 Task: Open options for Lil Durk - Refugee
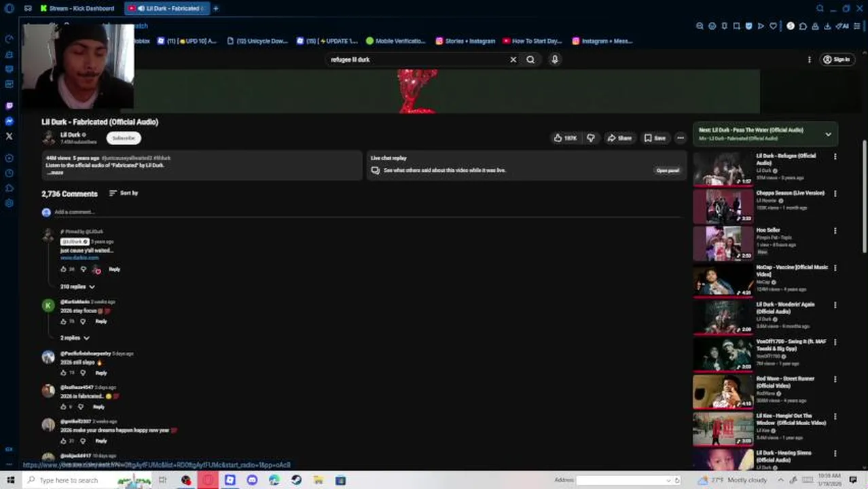[835, 156]
